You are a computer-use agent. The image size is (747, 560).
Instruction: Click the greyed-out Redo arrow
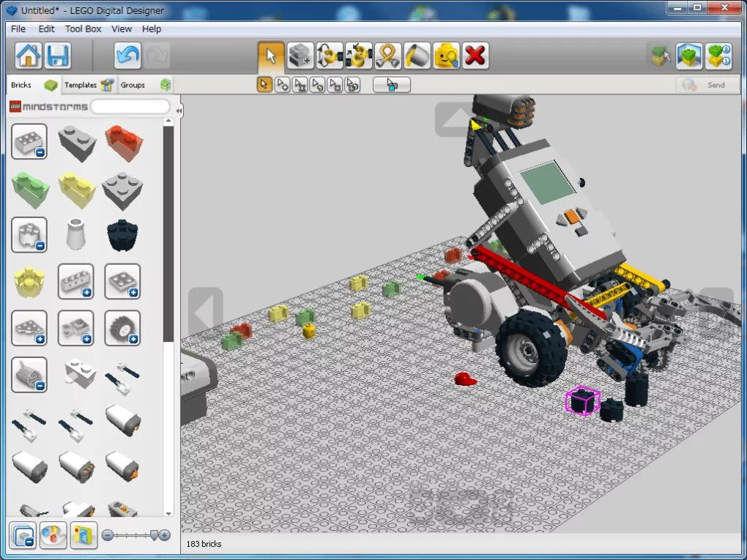coord(157,56)
